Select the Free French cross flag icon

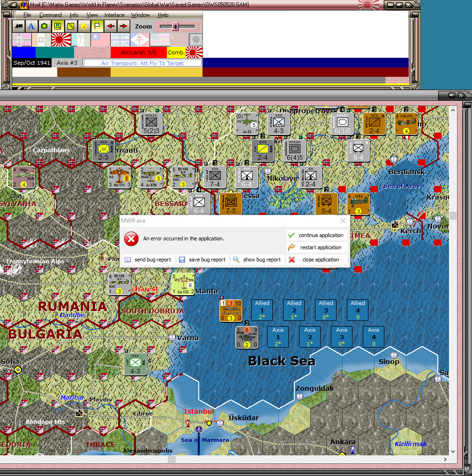(x=140, y=39)
